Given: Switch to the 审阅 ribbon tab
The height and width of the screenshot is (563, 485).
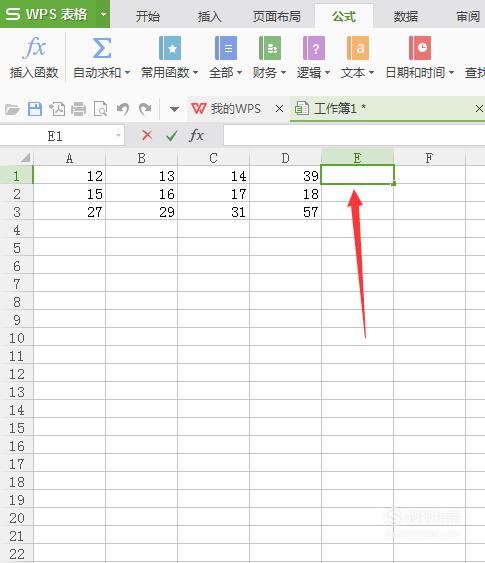Looking at the screenshot, I should (468, 17).
